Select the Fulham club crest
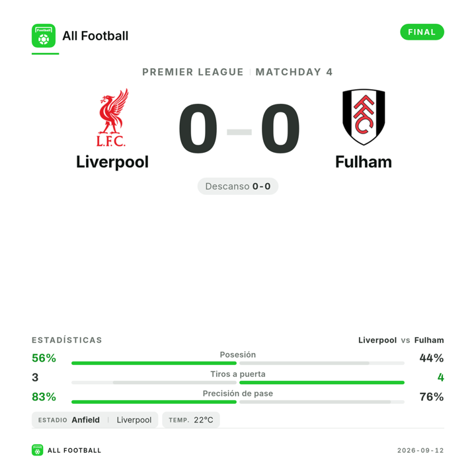The width and height of the screenshot is (476, 476). coord(364,117)
